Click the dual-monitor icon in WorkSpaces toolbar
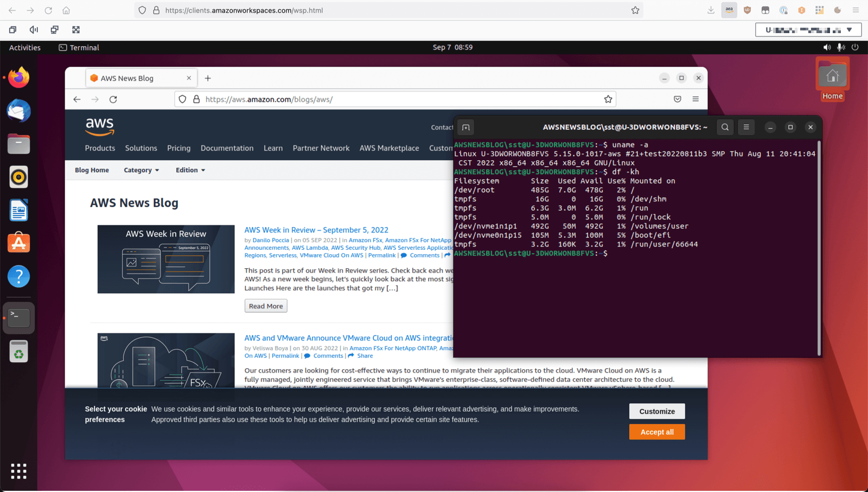 coord(54,29)
